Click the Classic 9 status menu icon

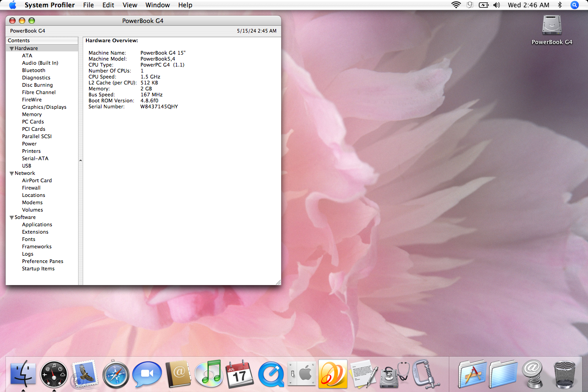(x=470, y=5)
